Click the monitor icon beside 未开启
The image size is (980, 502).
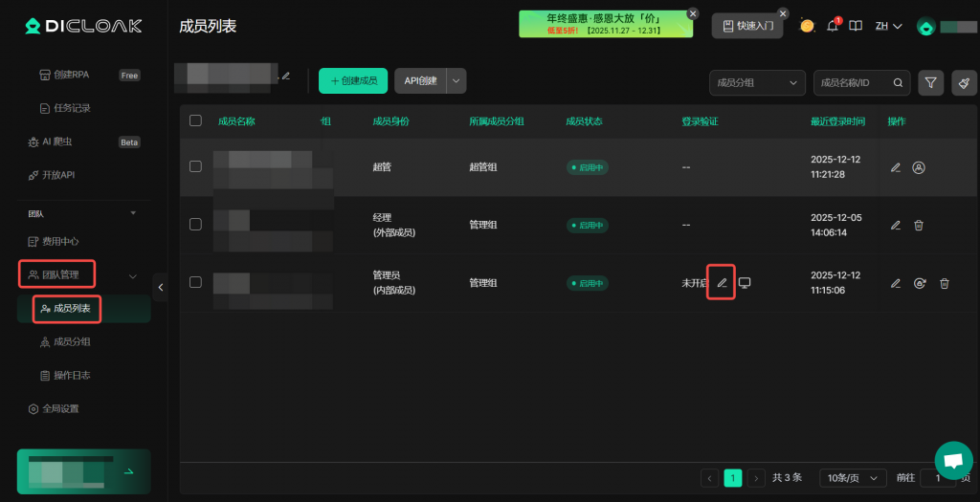click(745, 283)
